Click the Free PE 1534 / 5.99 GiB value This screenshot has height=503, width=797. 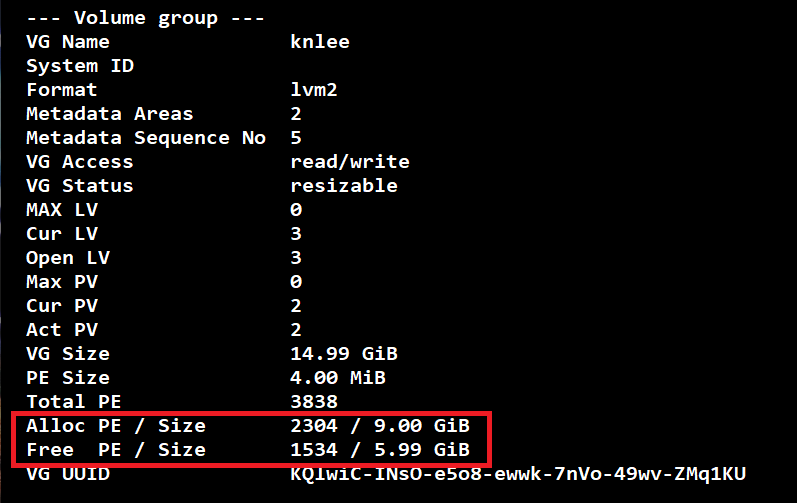[380, 450]
